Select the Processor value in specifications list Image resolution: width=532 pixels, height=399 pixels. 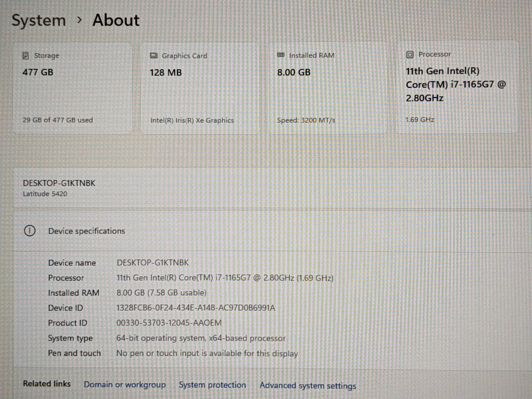(x=225, y=278)
